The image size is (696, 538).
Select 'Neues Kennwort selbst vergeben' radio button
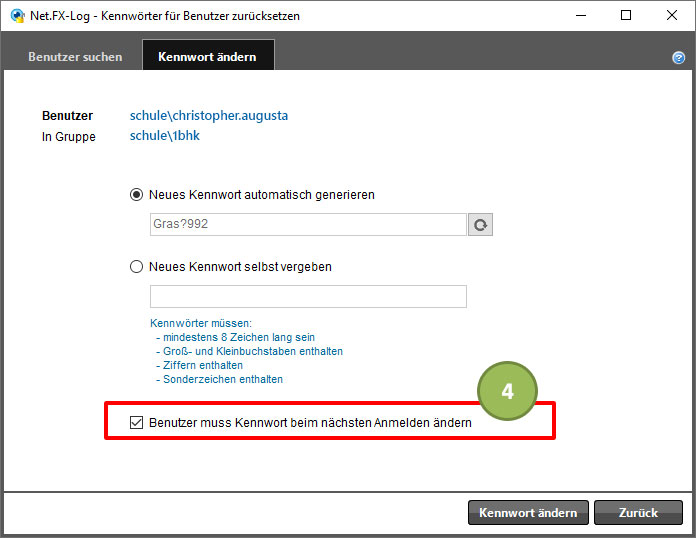136,266
